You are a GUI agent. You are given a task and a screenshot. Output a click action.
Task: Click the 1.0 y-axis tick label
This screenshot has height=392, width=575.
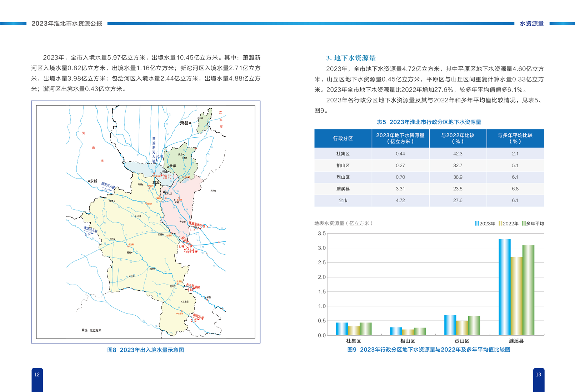tap(322, 306)
